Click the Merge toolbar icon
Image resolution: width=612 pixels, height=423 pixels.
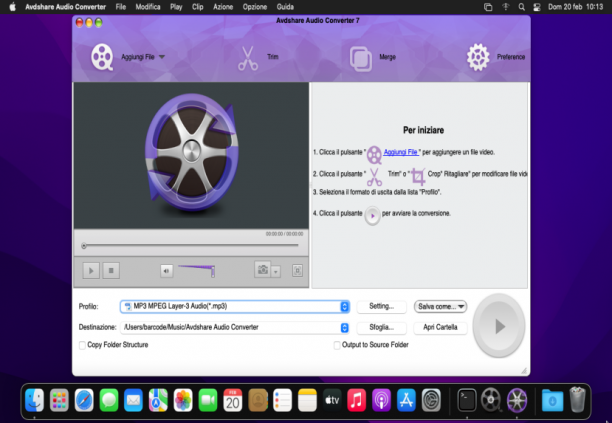(x=360, y=59)
